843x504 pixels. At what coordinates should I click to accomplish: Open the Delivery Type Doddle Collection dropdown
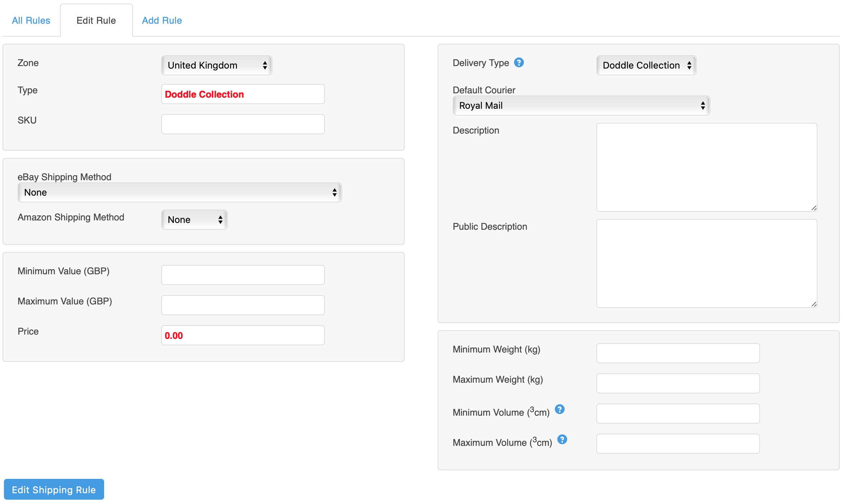[646, 65]
